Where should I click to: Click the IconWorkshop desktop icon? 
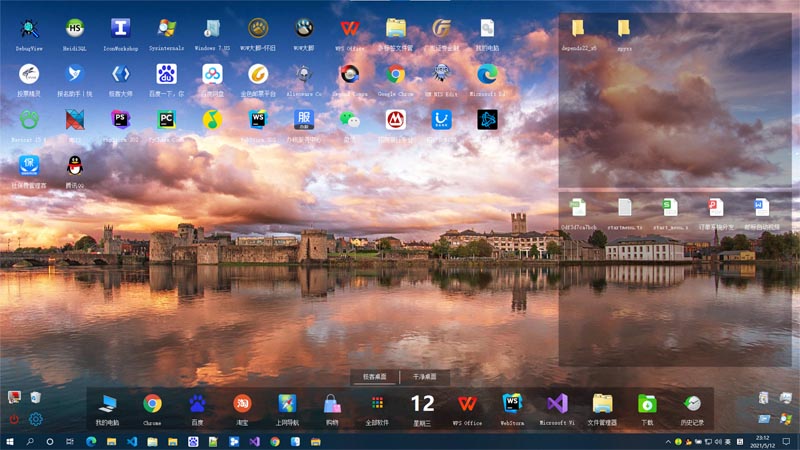[x=121, y=29]
